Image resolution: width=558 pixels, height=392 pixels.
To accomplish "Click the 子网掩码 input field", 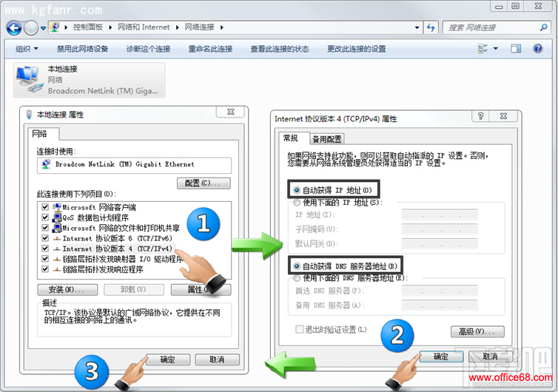I will [x=440, y=229].
